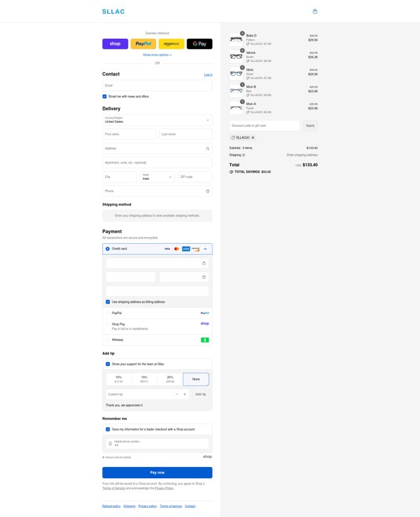Click the card number lock icon
Viewport: 420px width, 517px height.
203,263
